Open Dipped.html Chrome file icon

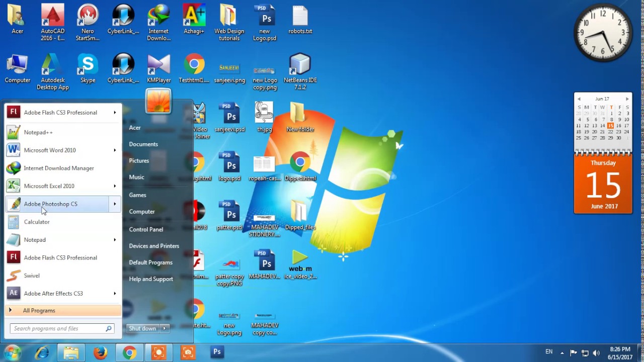(300, 166)
